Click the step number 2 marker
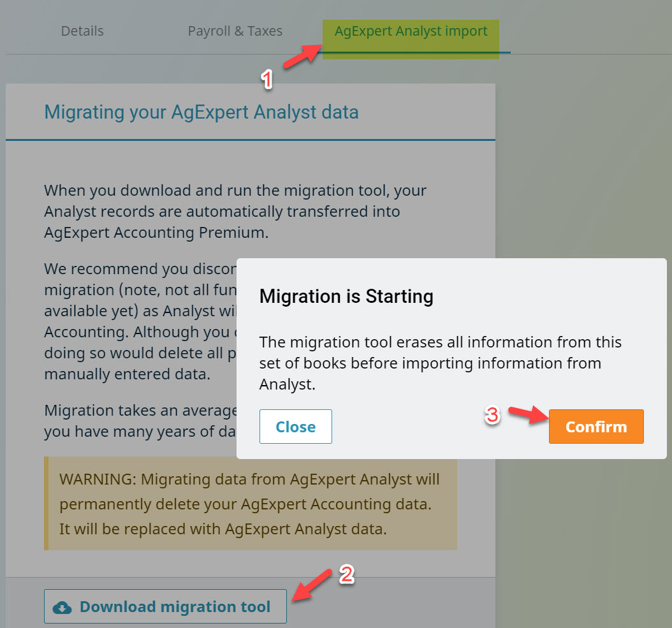Screen dimensions: 672x628 click(x=346, y=575)
